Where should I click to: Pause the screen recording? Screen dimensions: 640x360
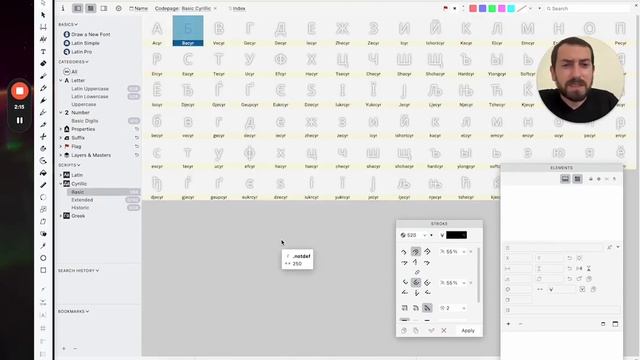(19, 120)
